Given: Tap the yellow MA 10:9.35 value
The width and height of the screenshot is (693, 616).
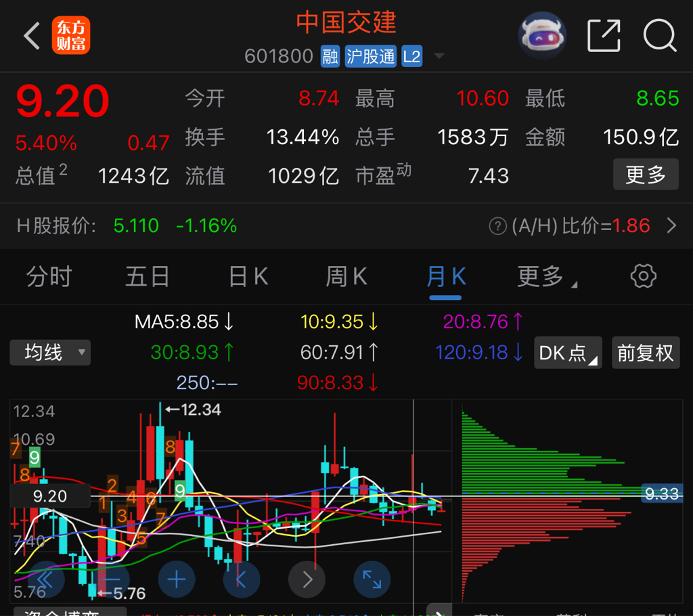Looking at the screenshot, I should (339, 322).
